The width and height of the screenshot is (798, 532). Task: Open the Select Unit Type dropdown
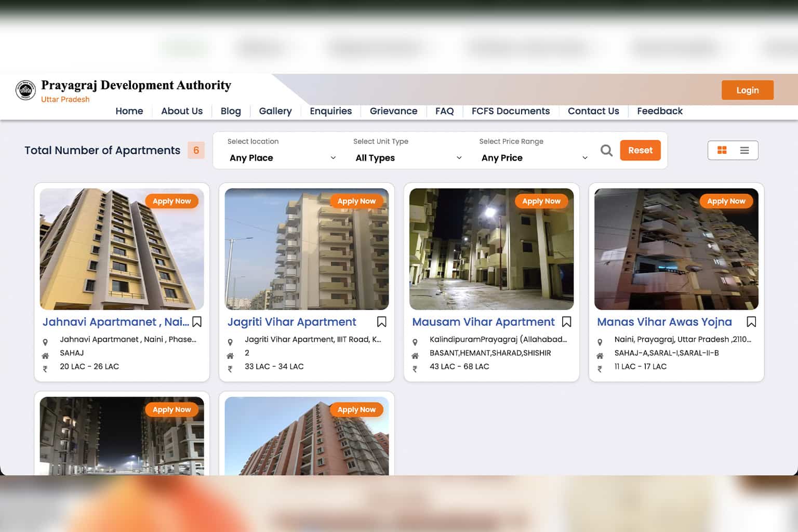tap(408, 158)
